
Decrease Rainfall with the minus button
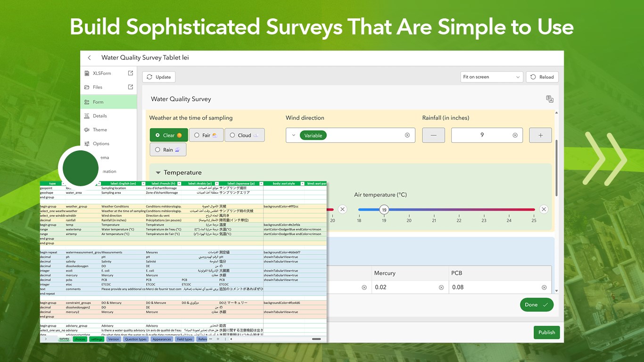point(434,135)
